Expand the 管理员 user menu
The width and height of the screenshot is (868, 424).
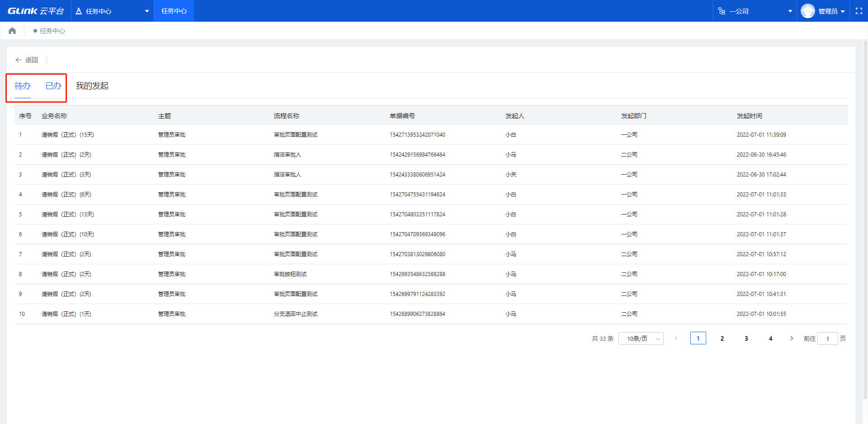tap(831, 11)
